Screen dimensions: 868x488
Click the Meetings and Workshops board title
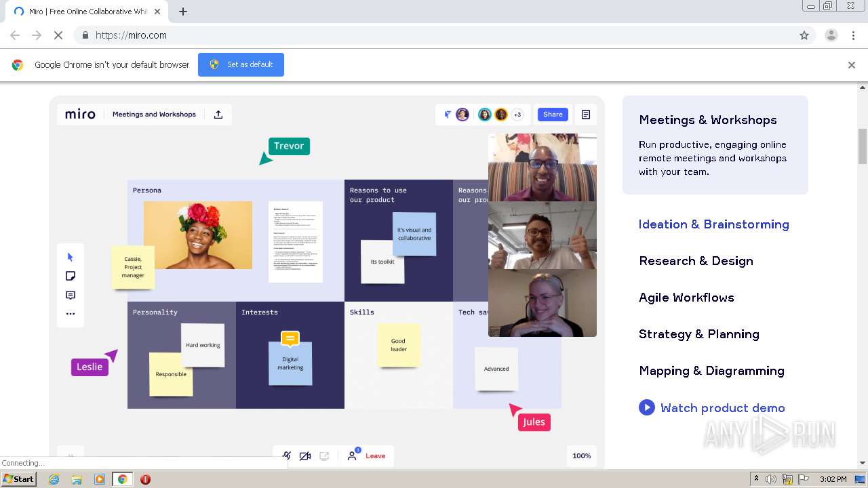click(154, 115)
